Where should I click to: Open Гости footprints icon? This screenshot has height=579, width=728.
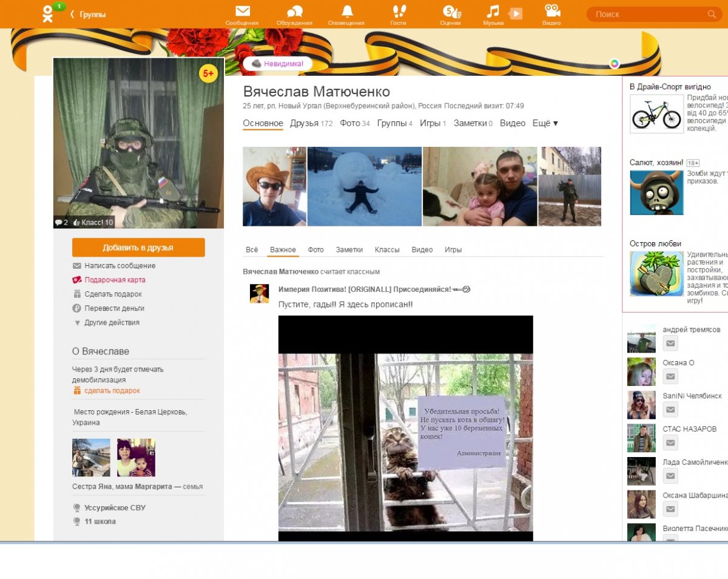[x=399, y=11]
